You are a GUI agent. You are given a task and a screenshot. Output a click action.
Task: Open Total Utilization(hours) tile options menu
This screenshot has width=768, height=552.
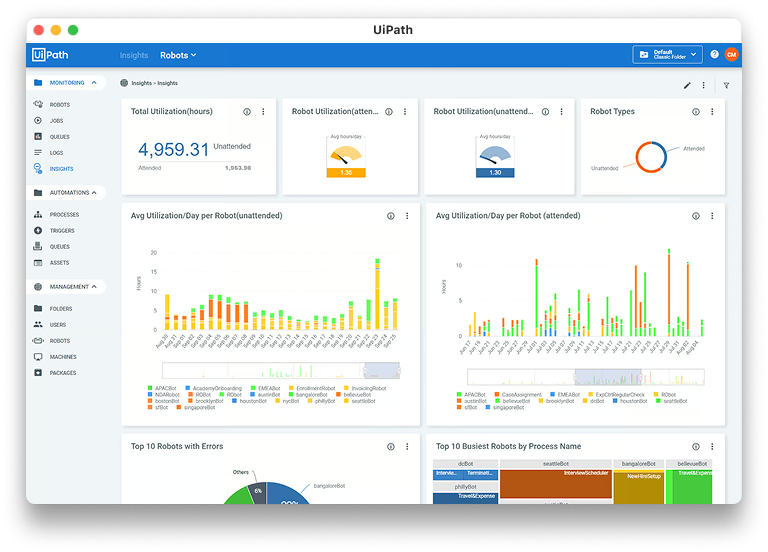263,112
